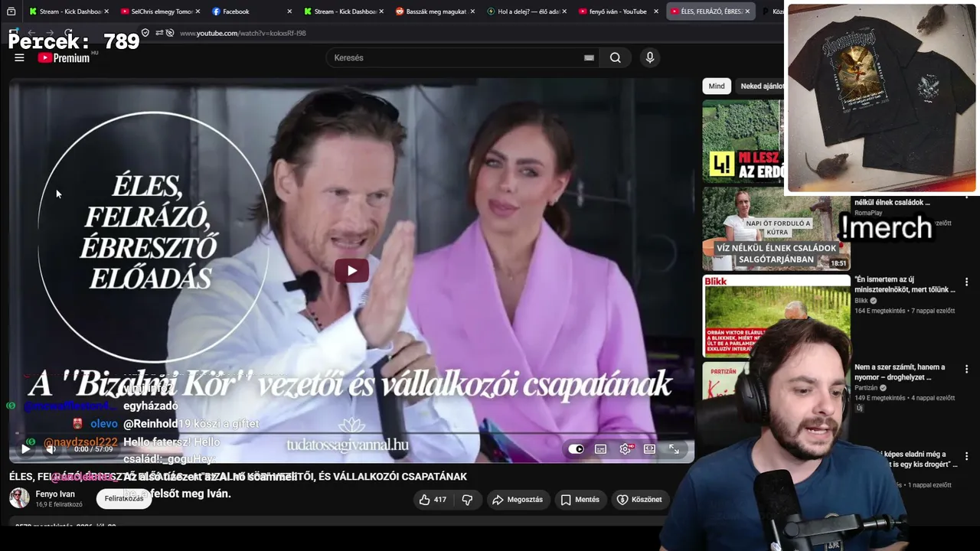This screenshot has height=551, width=980.
Task: Play the video with the red center button
Action: (351, 270)
